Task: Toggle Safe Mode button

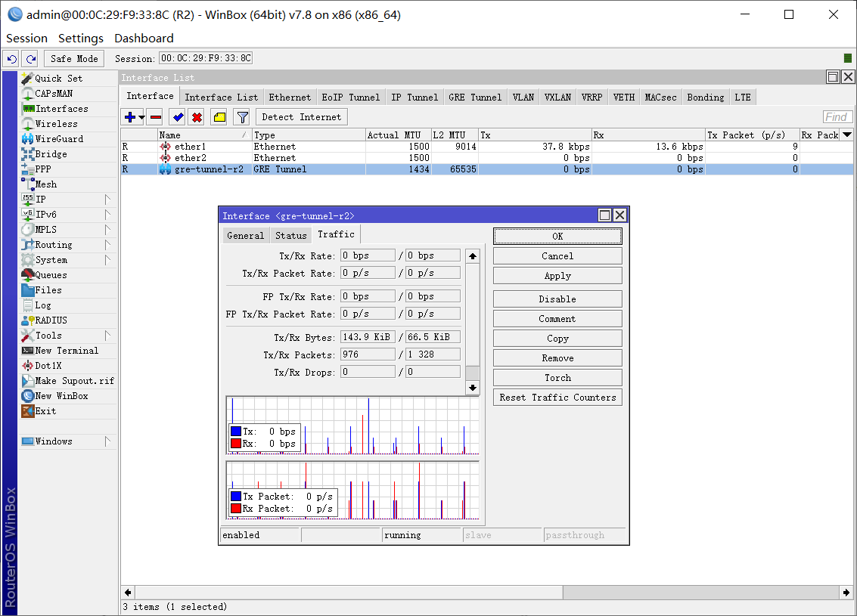Action: click(74, 58)
